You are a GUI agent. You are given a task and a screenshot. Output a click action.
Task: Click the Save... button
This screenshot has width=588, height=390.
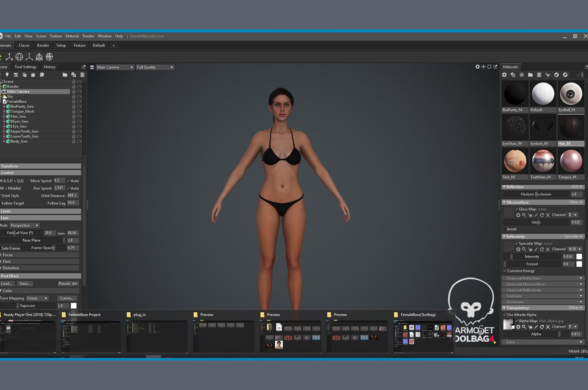pyautogui.click(x=25, y=283)
